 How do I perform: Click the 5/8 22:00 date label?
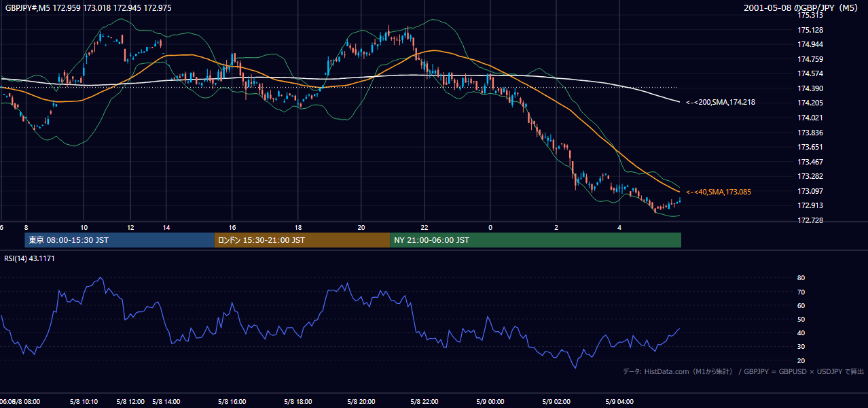[424, 401]
